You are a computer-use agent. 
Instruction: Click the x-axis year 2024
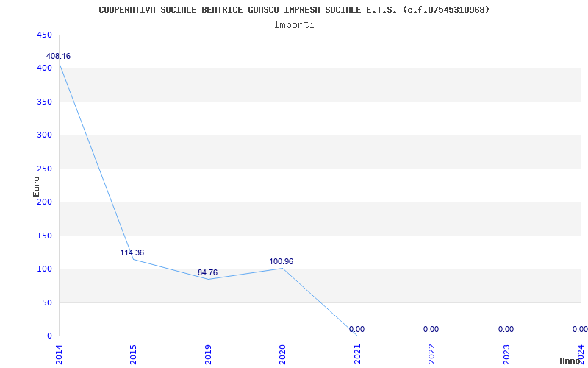coord(581,354)
